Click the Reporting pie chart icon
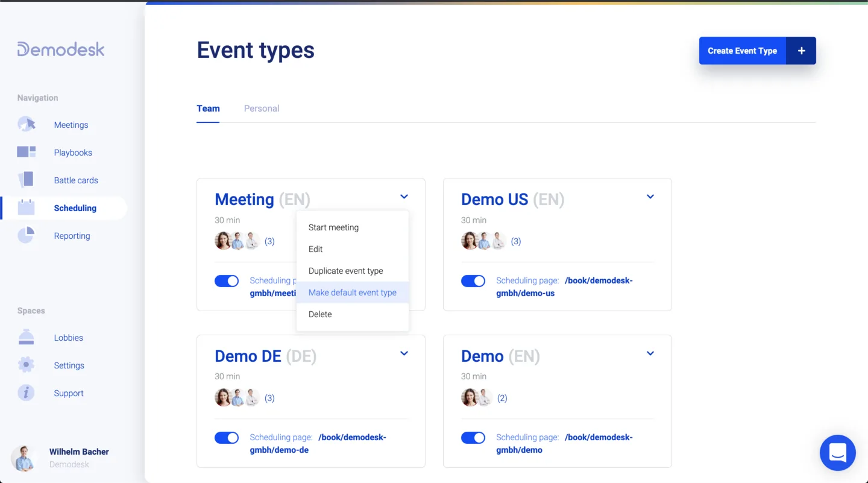 (x=26, y=235)
